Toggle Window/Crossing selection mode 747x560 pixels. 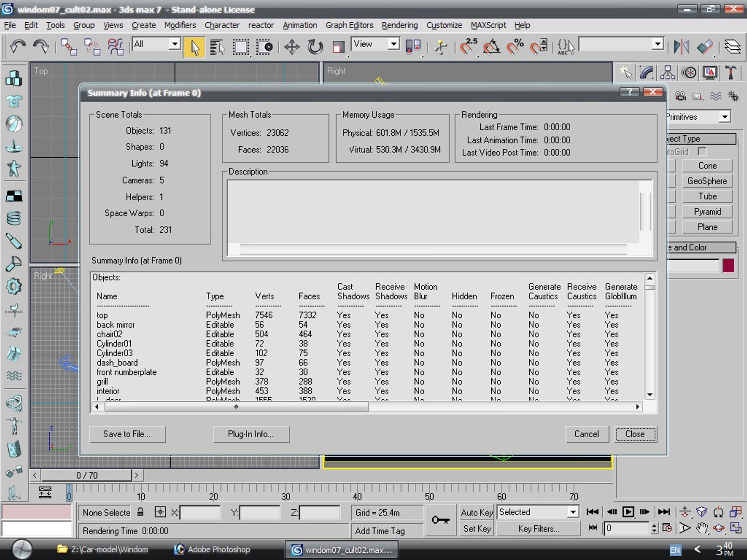(264, 47)
